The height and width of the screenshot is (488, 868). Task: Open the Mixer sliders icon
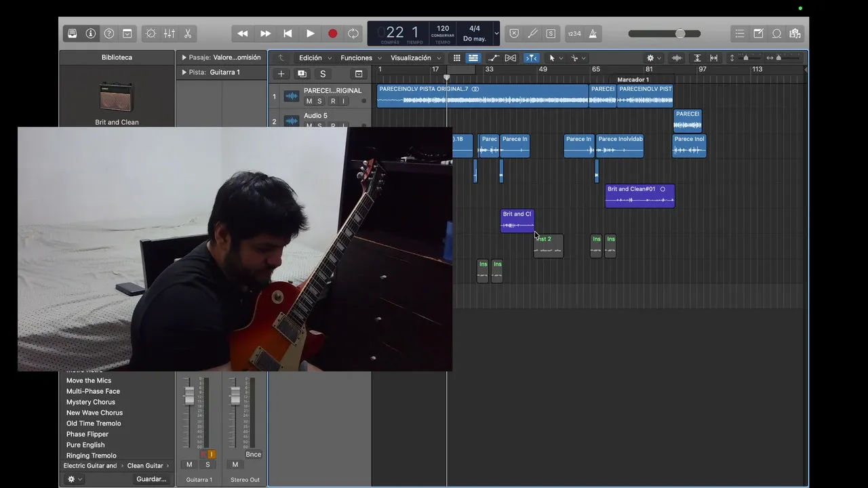[x=170, y=33]
